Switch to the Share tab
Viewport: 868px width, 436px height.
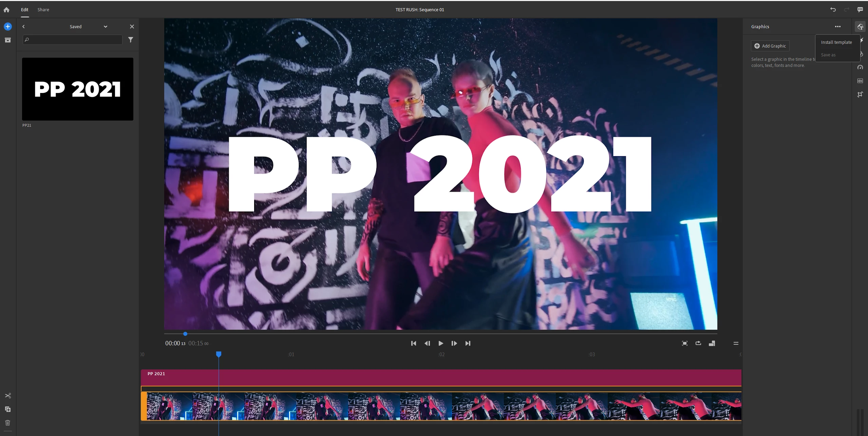coord(43,10)
